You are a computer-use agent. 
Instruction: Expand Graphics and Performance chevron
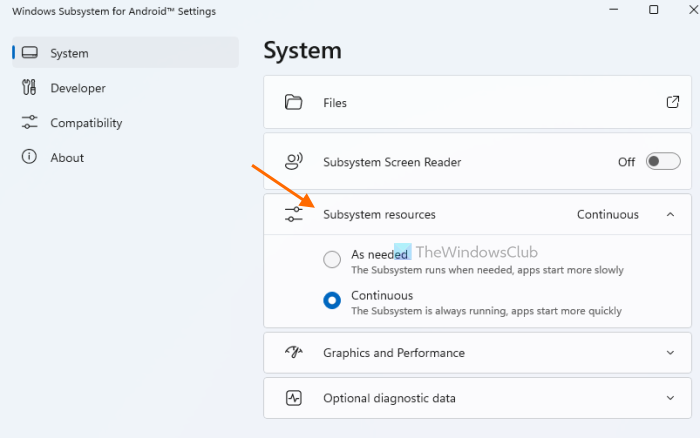pyautogui.click(x=670, y=353)
